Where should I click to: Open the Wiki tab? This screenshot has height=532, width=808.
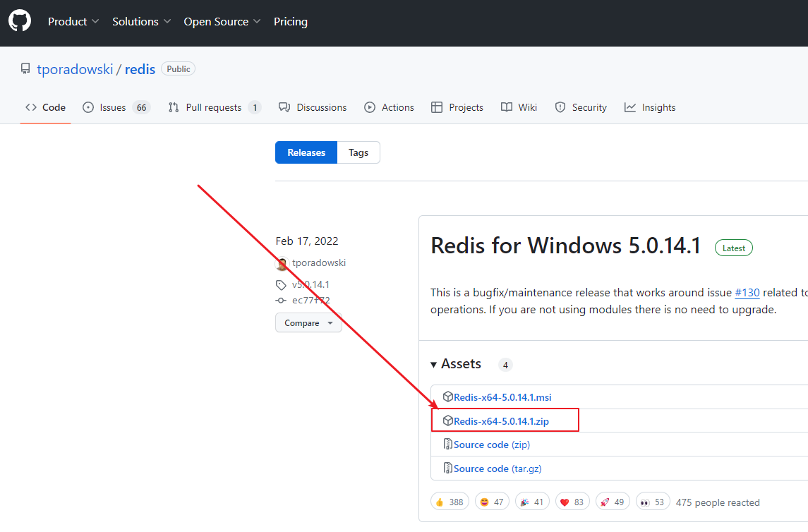(x=519, y=107)
